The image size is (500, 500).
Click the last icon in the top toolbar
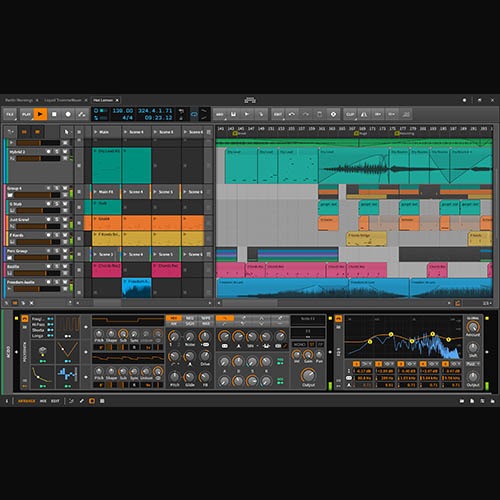click(x=406, y=114)
